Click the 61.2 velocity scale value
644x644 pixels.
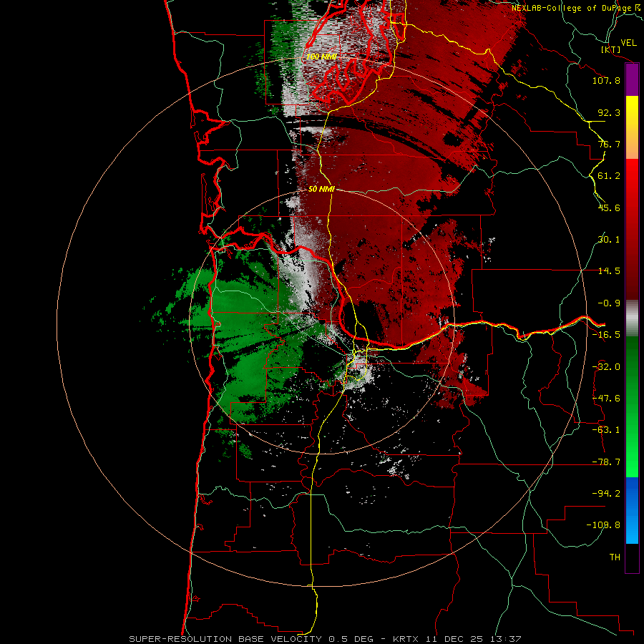[609, 176]
